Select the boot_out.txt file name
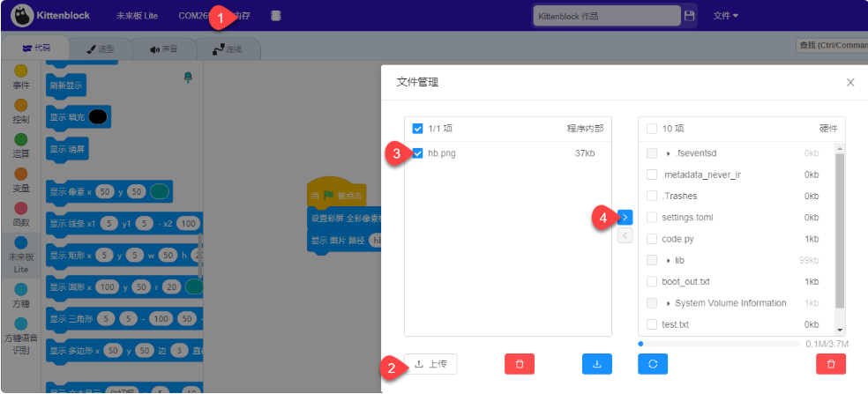The image size is (868, 394). (x=686, y=282)
